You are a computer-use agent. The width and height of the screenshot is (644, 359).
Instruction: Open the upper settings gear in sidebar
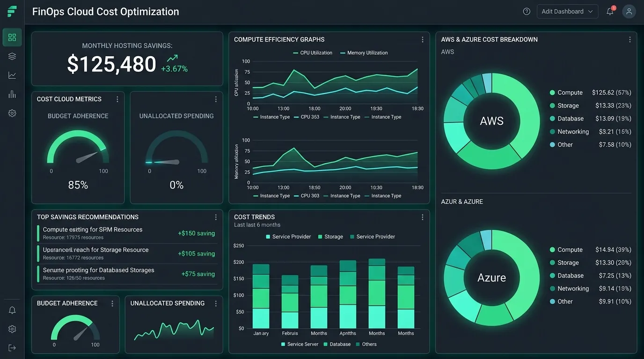[x=12, y=113]
